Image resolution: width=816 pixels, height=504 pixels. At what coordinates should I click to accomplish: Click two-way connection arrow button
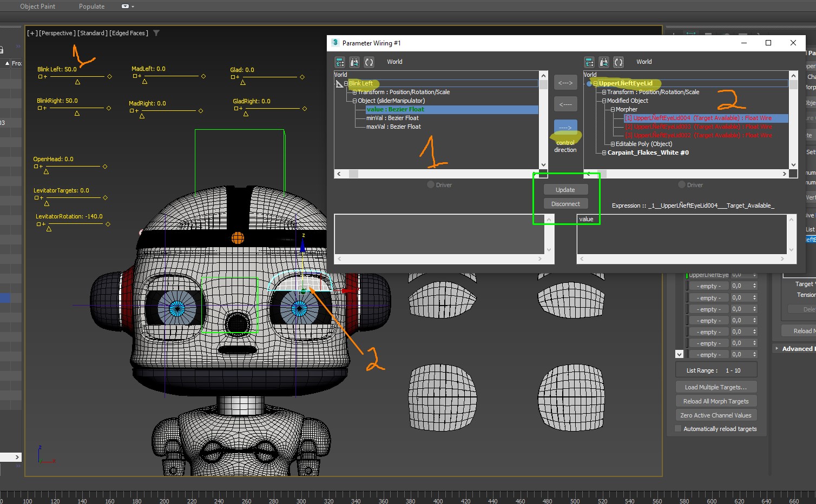[x=565, y=83]
